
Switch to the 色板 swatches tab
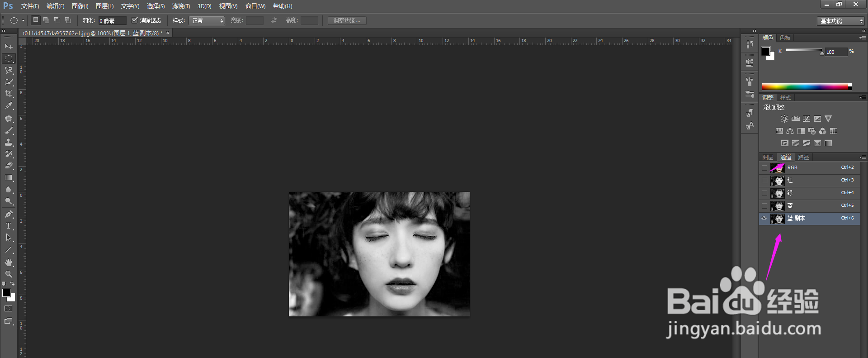click(x=785, y=38)
